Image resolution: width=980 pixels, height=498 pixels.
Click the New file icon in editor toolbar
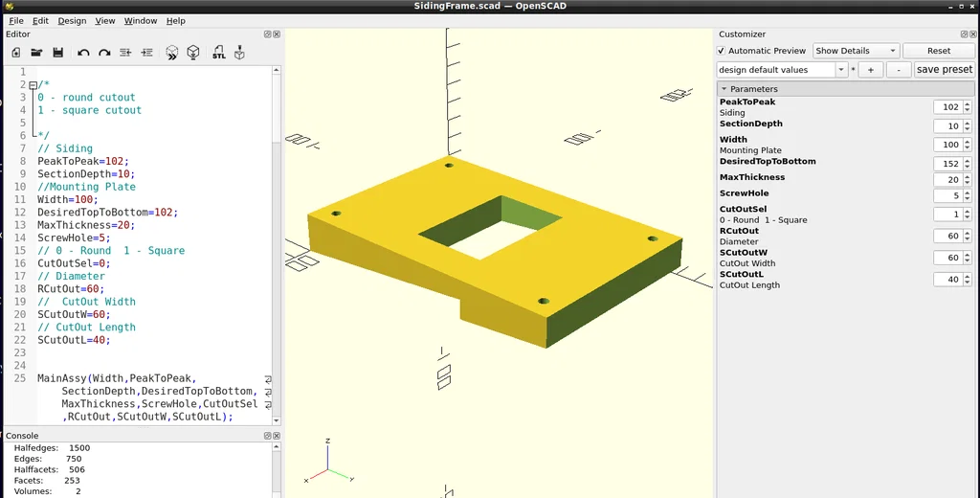pyautogui.click(x=16, y=54)
